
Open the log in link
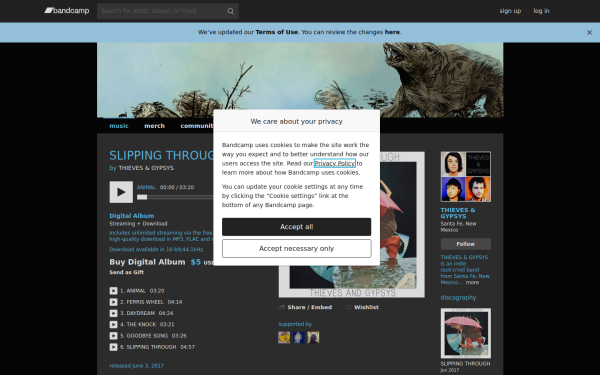(541, 11)
